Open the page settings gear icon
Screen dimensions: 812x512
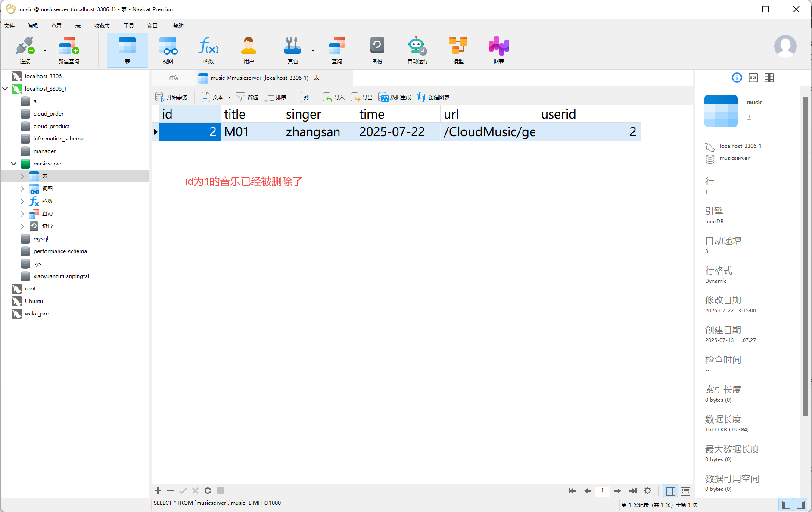pos(647,490)
